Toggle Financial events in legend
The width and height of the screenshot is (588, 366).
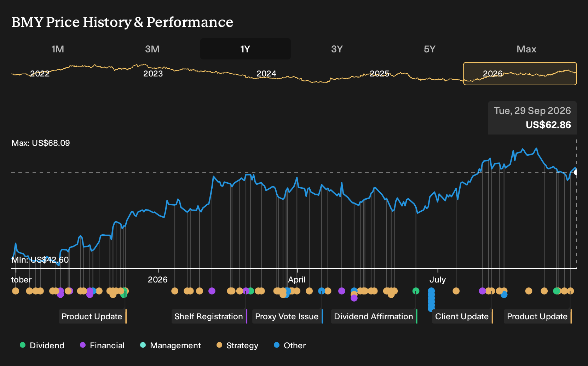102,345
